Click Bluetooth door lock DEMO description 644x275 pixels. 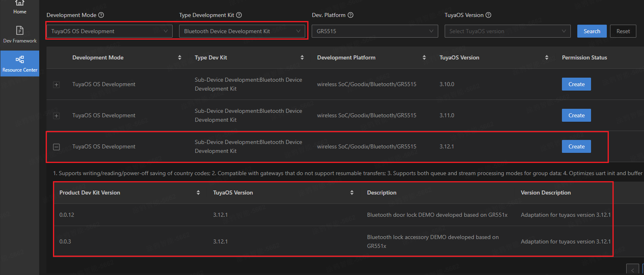[x=437, y=215]
